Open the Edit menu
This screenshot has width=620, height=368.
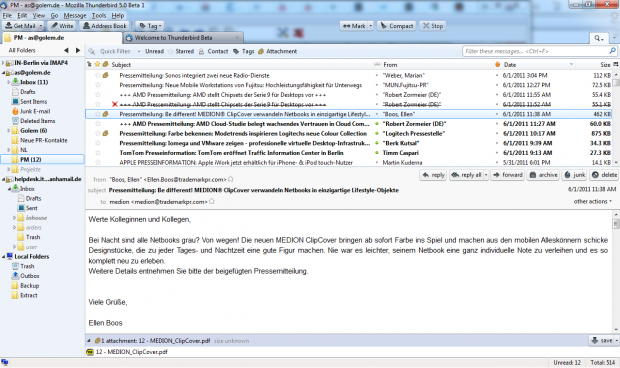(x=22, y=15)
